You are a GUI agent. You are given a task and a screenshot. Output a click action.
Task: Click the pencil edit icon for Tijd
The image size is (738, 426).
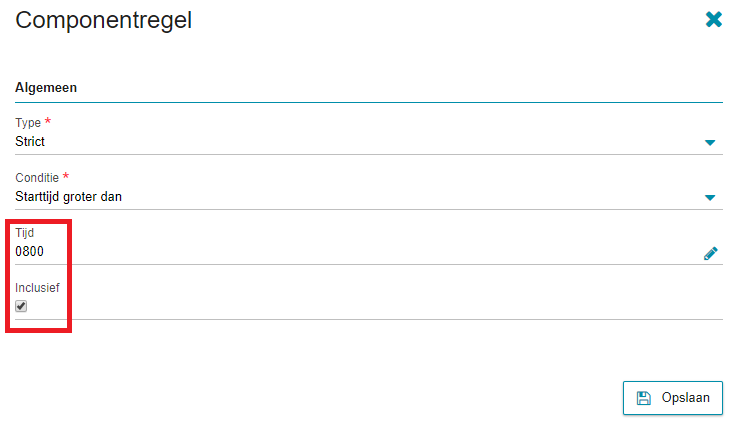tap(711, 253)
